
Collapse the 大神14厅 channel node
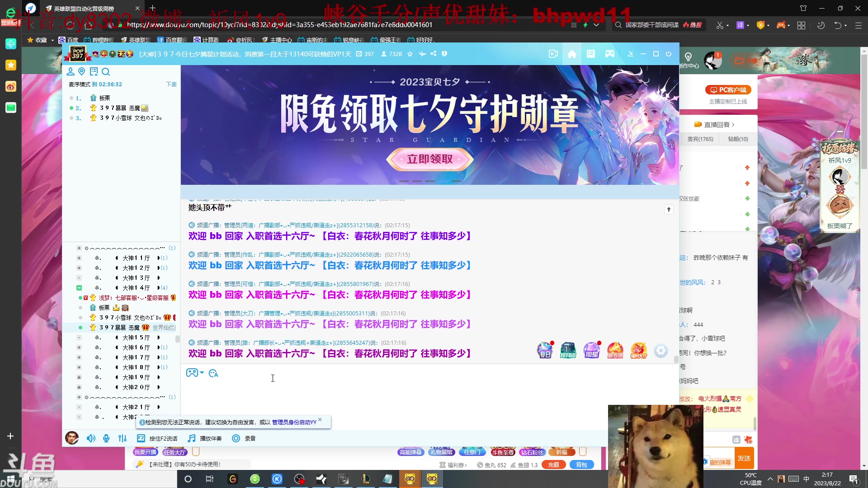click(x=79, y=288)
